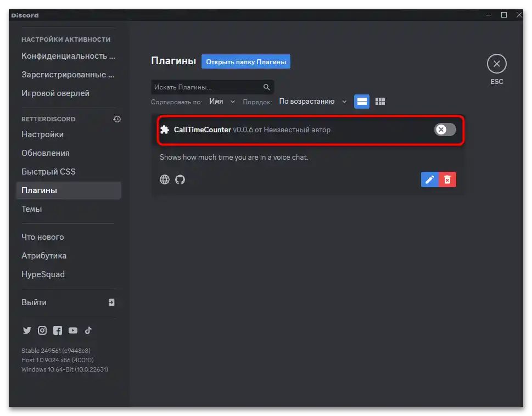Open BetterDiscord Настройки section
Image resolution: width=532 pixels, height=416 pixels.
coord(69,134)
